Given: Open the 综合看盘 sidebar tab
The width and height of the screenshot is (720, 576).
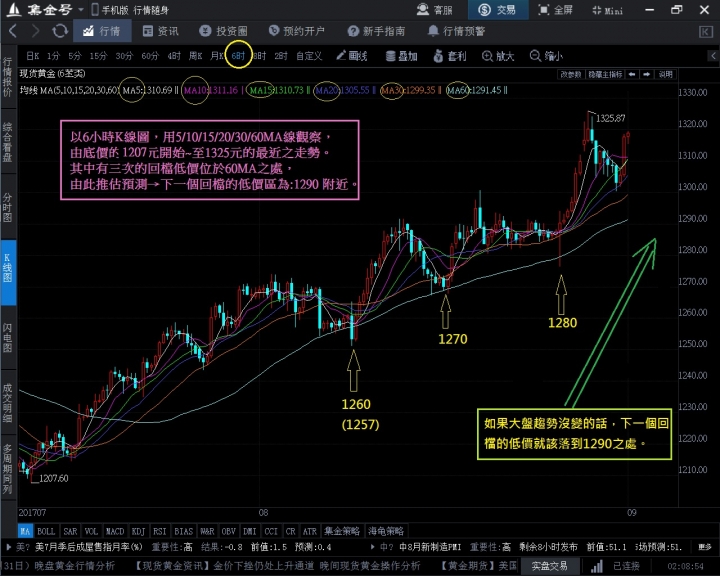Looking at the screenshot, I should tap(8, 141).
